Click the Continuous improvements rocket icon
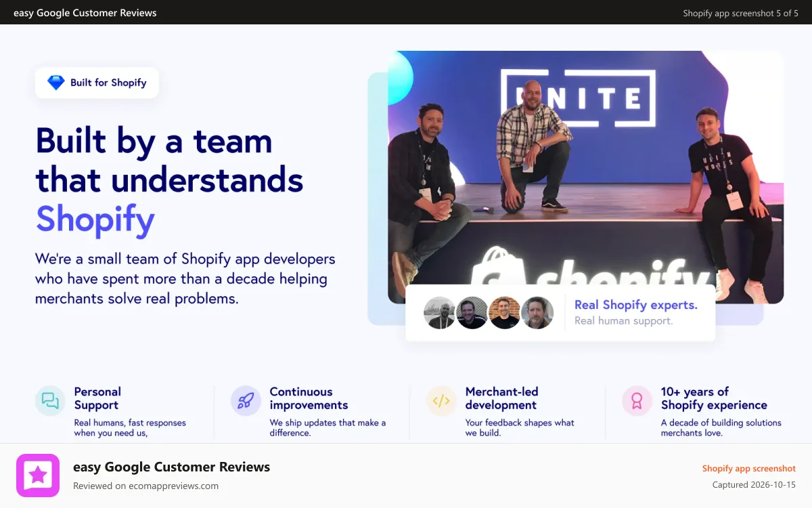812x508 pixels. click(246, 400)
